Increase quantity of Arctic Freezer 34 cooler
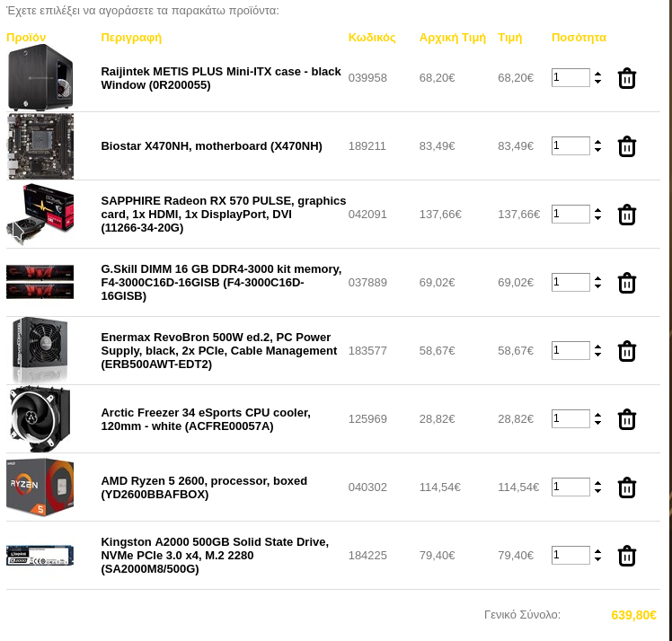 click(597, 415)
